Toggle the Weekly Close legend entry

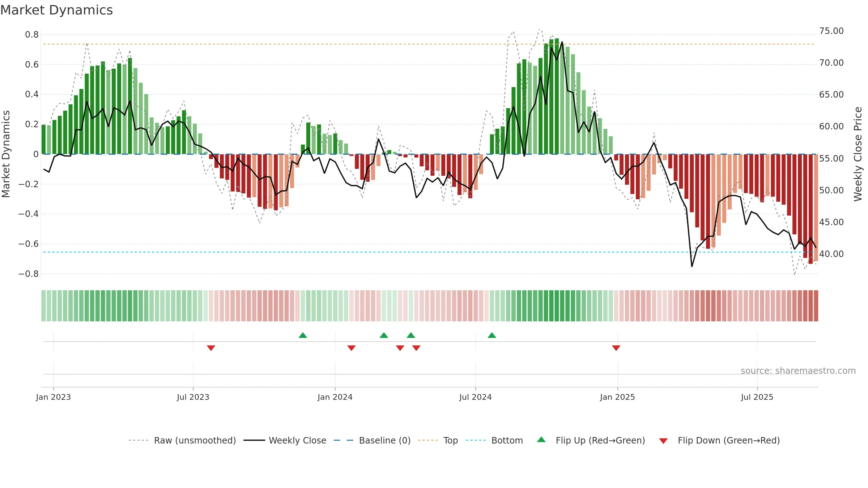(x=285, y=440)
